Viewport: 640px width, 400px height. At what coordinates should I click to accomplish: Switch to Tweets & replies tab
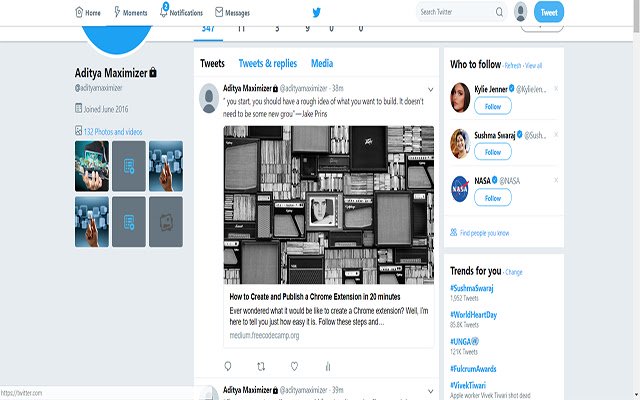coord(268,63)
